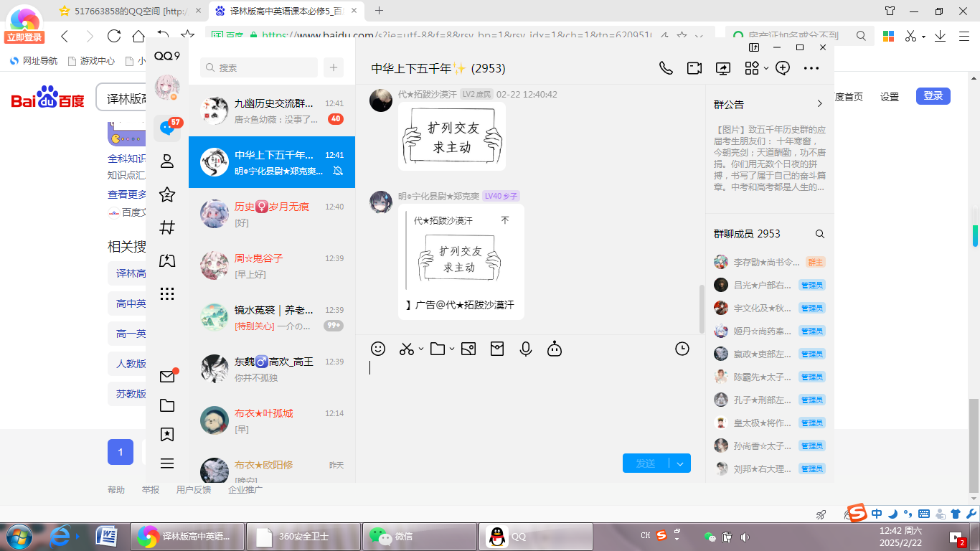Viewport: 980px width, 551px height.
Task: Open the QQ mail icon in sidebar
Action: 167,377
